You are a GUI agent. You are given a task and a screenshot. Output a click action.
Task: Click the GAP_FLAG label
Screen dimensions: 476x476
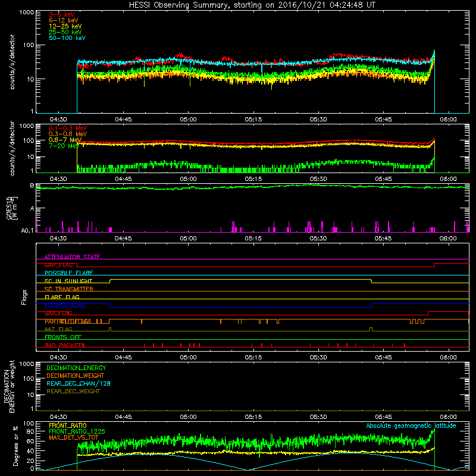click(58, 265)
